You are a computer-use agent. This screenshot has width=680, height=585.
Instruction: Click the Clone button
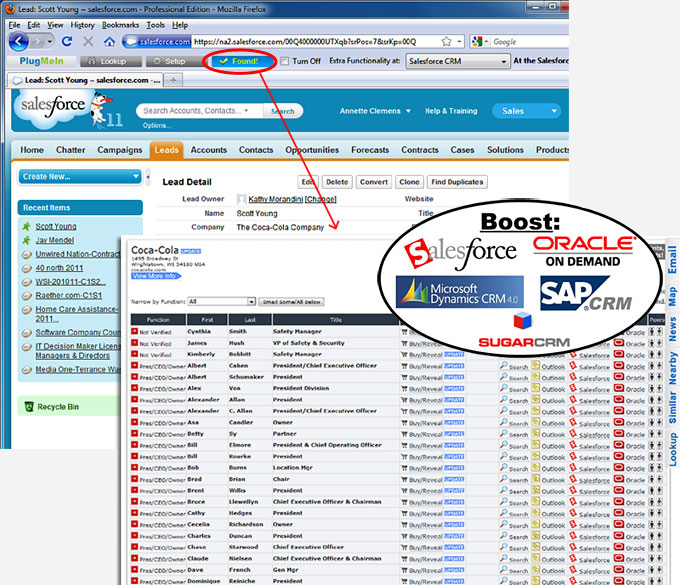coord(409,182)
